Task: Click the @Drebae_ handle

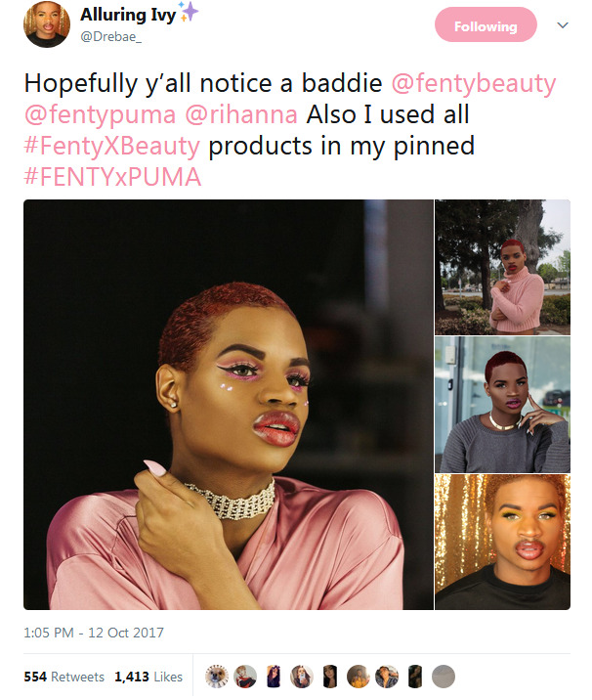Action: coord(111,37)
